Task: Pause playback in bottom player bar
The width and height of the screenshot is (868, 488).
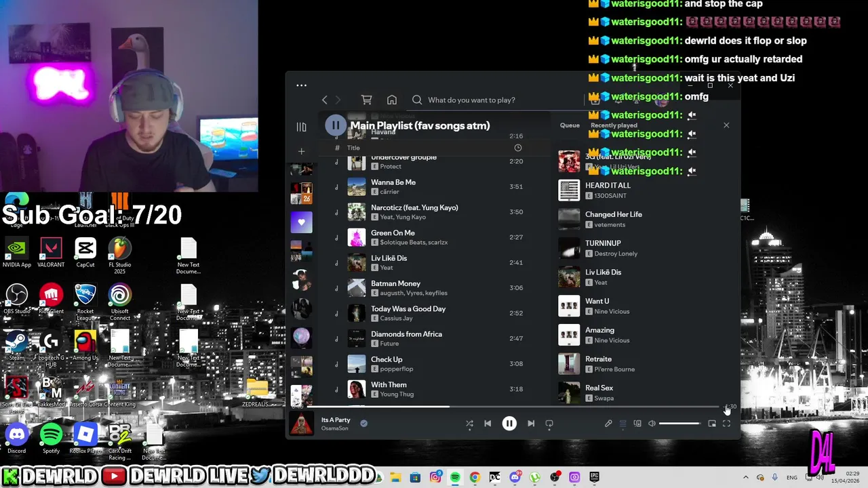Action: click(509, 424)
